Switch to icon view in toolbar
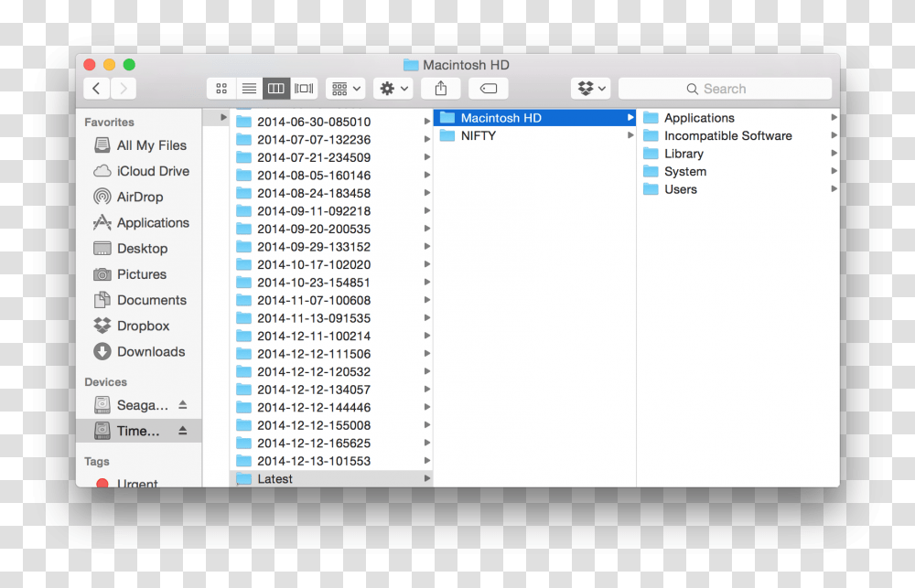Viewport: 915px width, 588px height. point(221,89)
